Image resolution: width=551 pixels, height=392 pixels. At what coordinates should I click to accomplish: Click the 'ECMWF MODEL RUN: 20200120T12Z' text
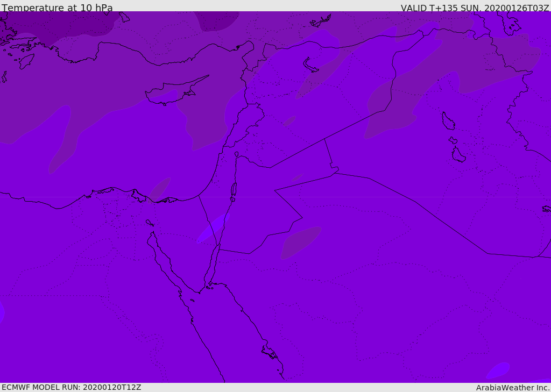(72, 388)
